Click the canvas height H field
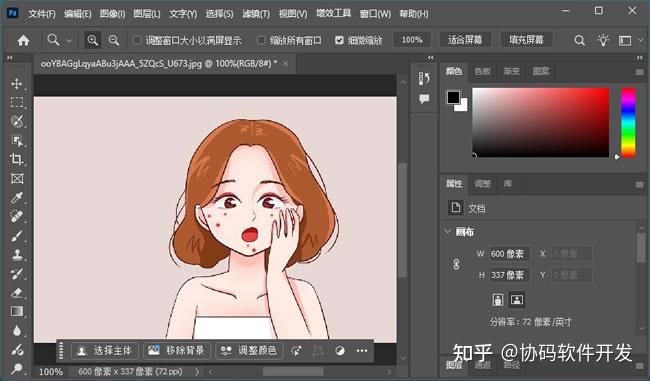The image size is (650, 381). coord(509,275)
